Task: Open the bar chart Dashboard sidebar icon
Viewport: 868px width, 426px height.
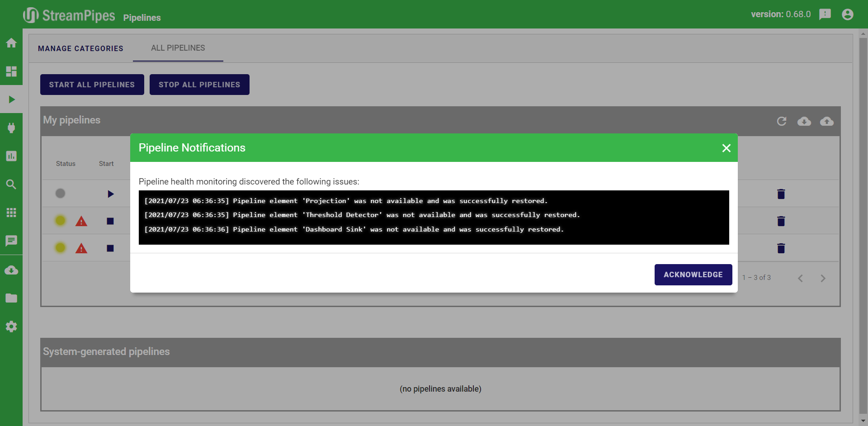Action: coord(11,156)
